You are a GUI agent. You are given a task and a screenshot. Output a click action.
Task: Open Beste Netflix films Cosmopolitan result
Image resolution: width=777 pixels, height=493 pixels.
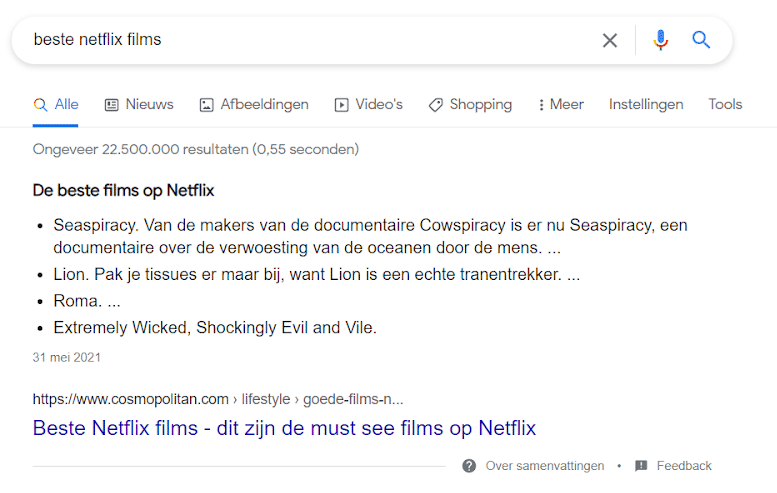pos(284,428)
